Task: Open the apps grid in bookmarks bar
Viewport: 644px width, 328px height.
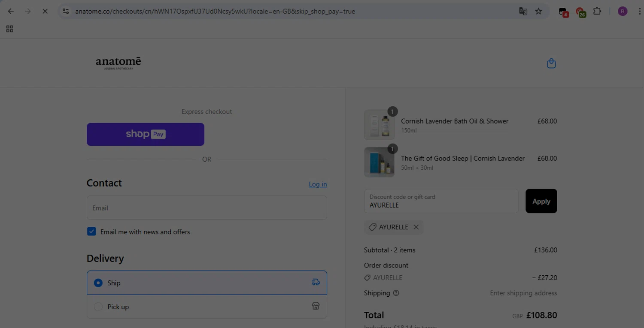Action: [10, 29]
